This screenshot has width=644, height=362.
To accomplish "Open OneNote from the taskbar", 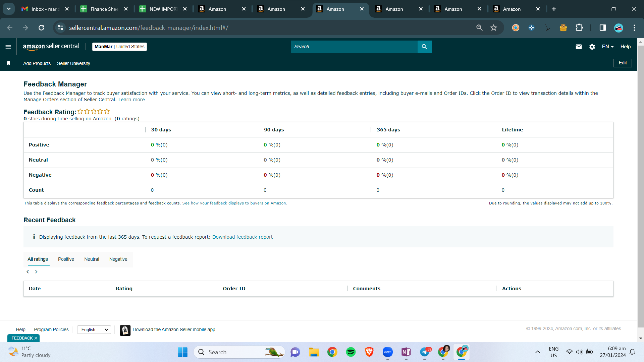I will [x=406, y=352].
